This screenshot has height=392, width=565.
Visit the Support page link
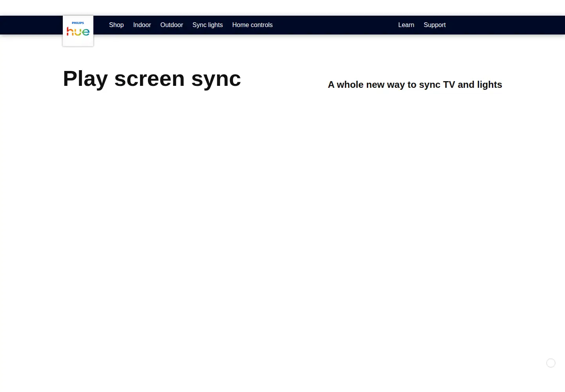(x=435, y=25)
